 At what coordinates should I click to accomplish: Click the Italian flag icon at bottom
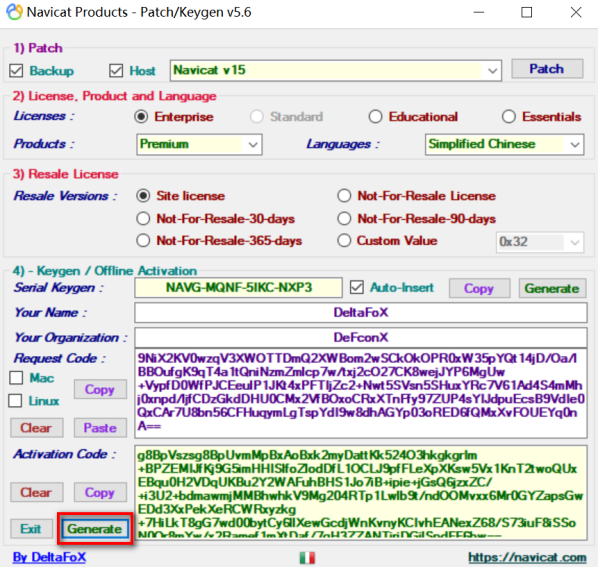point(307,558)
